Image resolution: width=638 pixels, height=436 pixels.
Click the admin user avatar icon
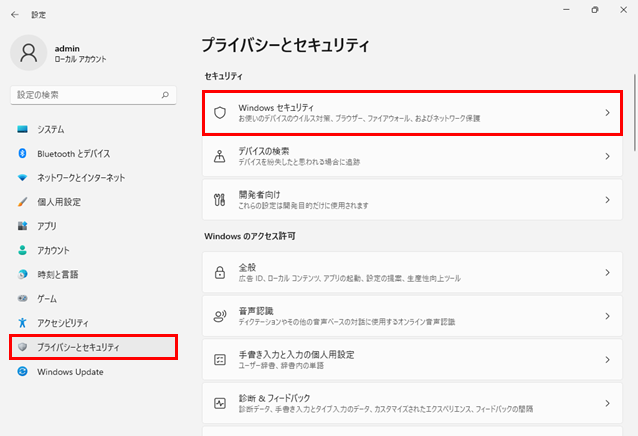click(x=28, y=53)
